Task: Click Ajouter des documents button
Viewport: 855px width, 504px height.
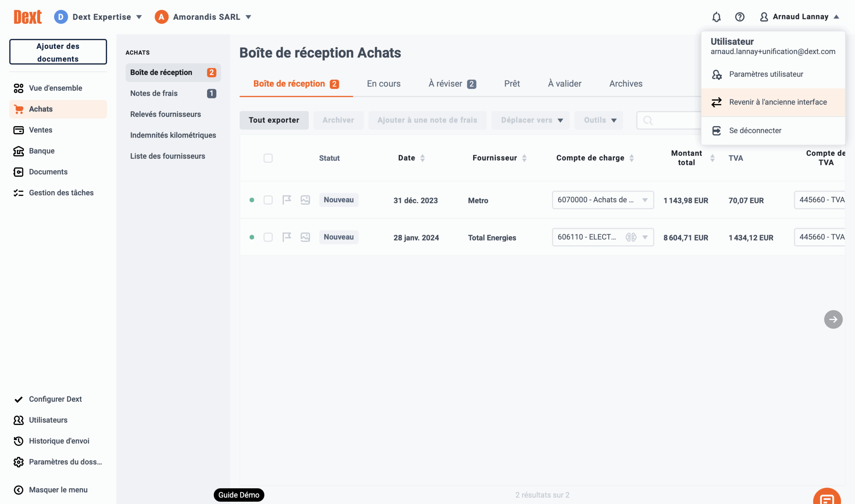Action: click(58, 52)
